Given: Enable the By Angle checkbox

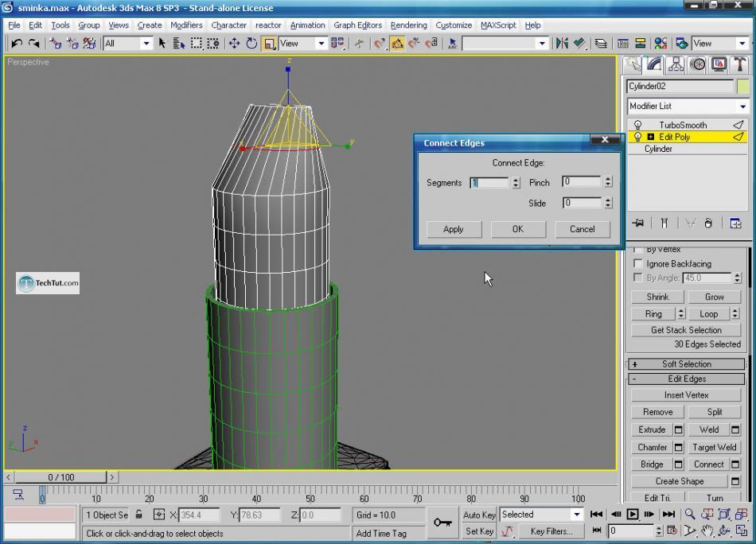Looking at the screenshot, I should 638,278.
